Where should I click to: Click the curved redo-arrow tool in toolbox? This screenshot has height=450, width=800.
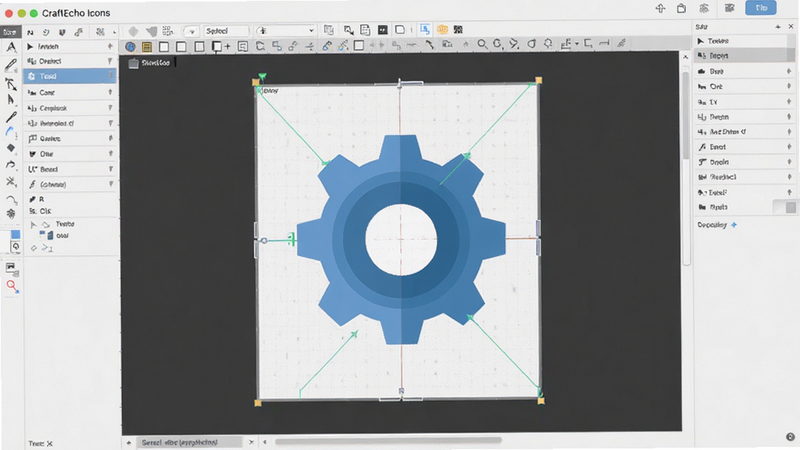tap(11, 164)
